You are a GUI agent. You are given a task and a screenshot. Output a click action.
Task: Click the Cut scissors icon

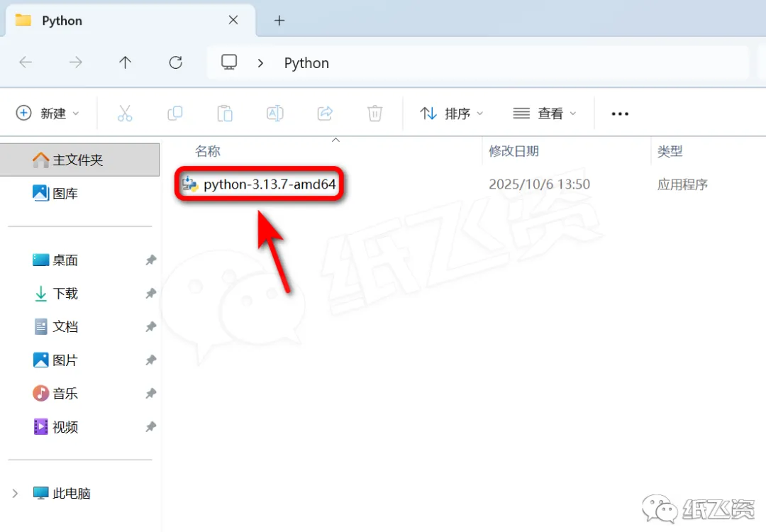click(125, 113)
